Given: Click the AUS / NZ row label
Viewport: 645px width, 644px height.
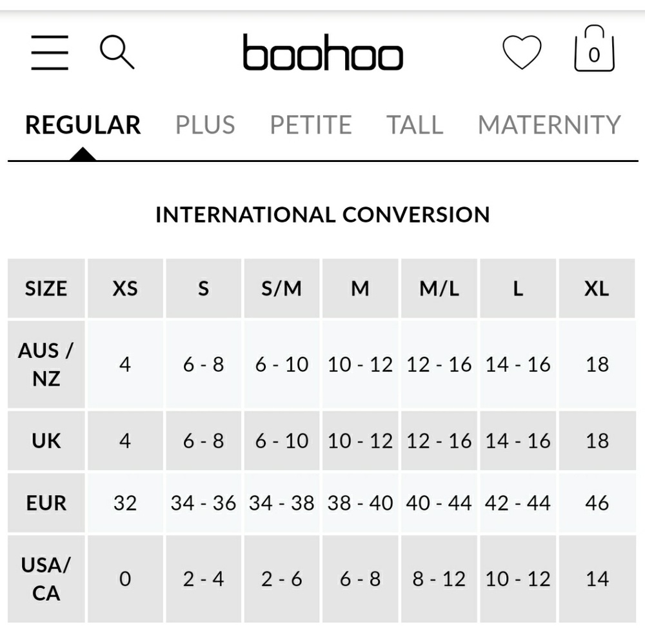Looking at the screenshot, I should [x=46, y=365].
